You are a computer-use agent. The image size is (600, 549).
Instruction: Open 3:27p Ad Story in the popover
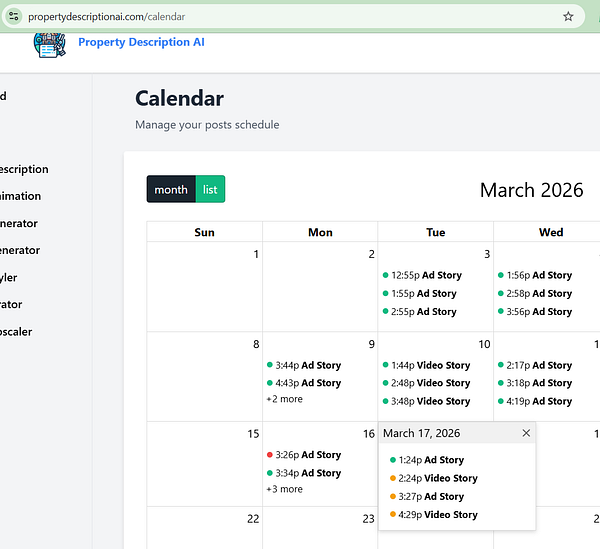tap(427, 497)
